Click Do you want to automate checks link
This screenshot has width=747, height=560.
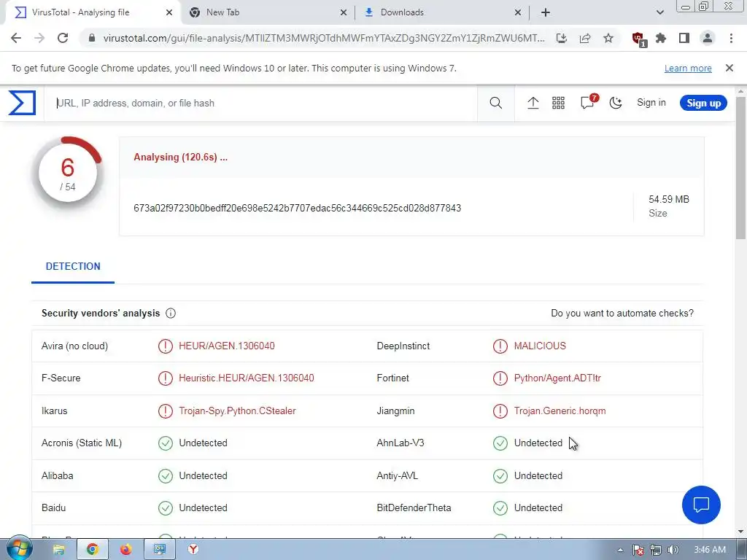[x=622, y=314]
